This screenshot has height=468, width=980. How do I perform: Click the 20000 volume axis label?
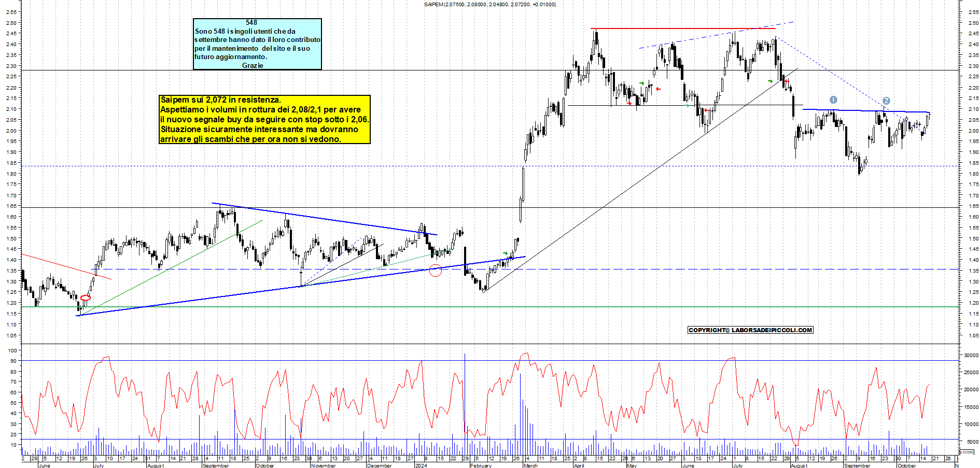[x=971, y=390]
